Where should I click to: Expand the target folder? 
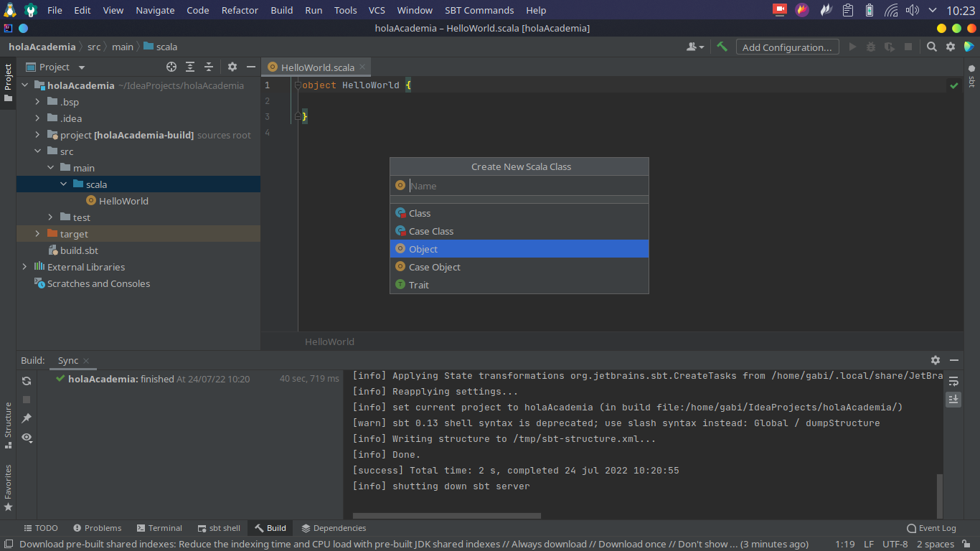(37, 234)
